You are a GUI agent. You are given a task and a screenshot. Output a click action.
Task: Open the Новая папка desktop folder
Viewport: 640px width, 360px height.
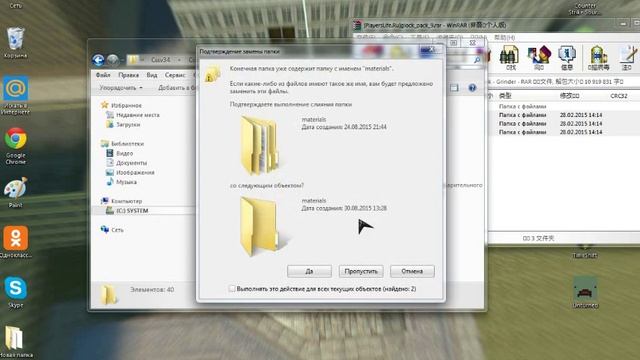click(16, 342)
